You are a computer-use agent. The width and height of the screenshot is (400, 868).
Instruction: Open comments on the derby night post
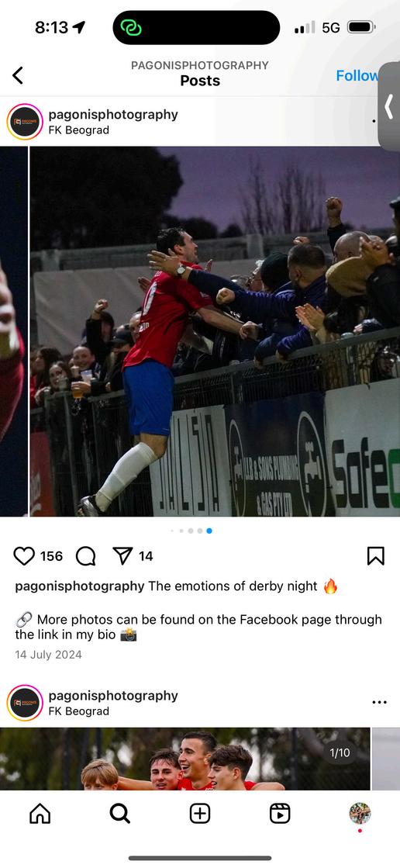point(86,556)
